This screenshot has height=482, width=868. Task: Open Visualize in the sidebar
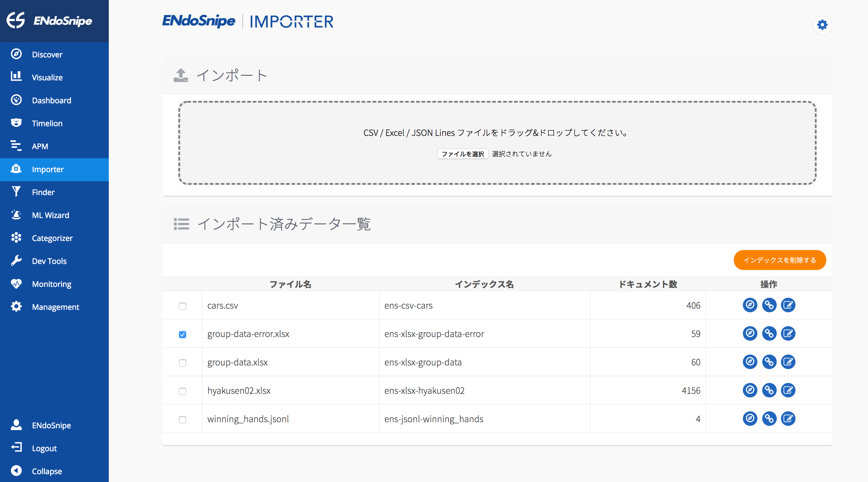click(54, 77)
